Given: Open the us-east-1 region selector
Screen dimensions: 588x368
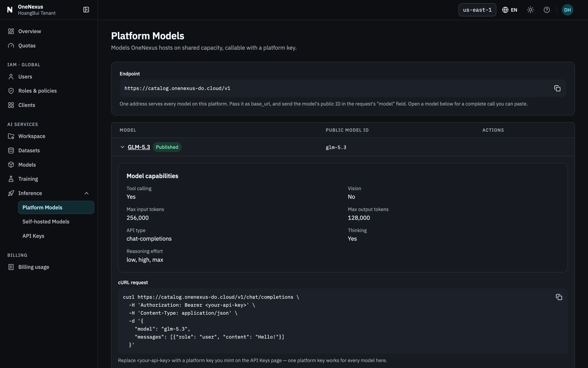Looking at the screenshot, I should [477, 10].
